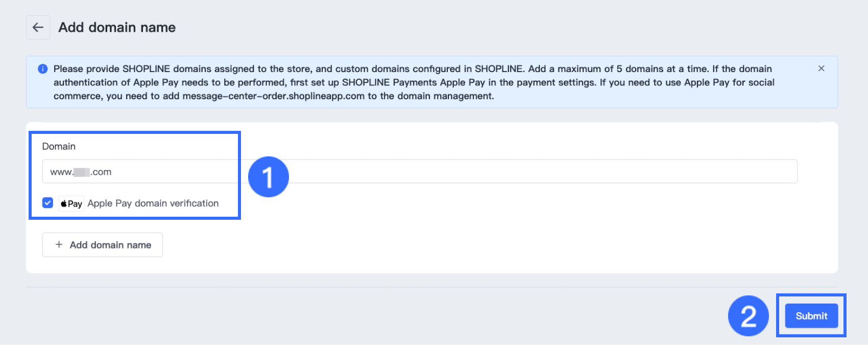Click the plus icon in Add domain name
Viewport: 868px width, 345px height.
coord(59,245)
